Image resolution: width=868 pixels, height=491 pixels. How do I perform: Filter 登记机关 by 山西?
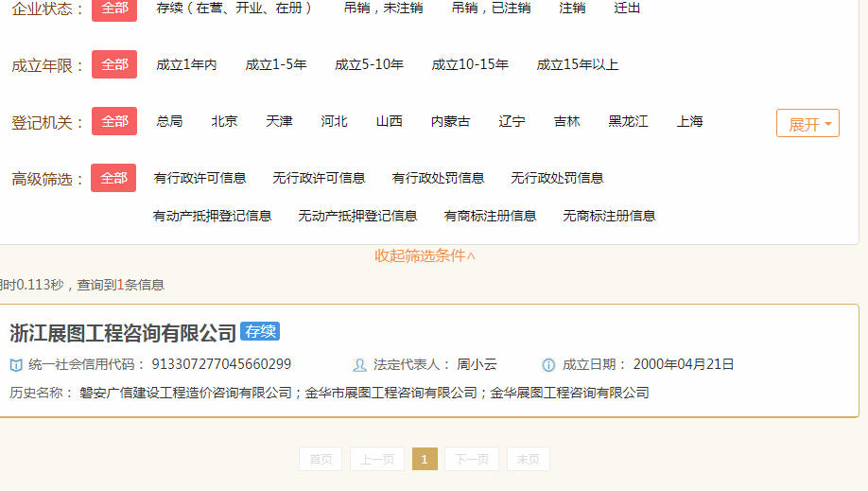(390, 121)
